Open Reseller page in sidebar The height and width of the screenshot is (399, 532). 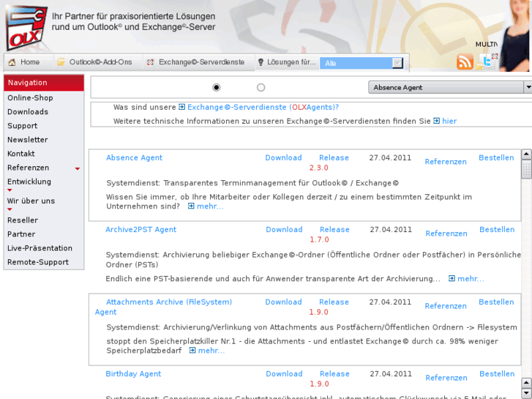tap(23, 220)
